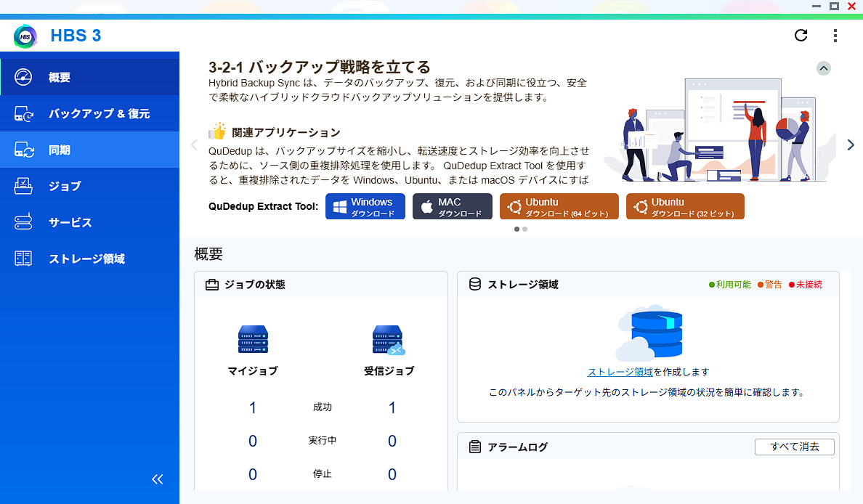Click the red 未接続 status legend
The width and height of the screenshot is (863, 504).
click(805, 285)
